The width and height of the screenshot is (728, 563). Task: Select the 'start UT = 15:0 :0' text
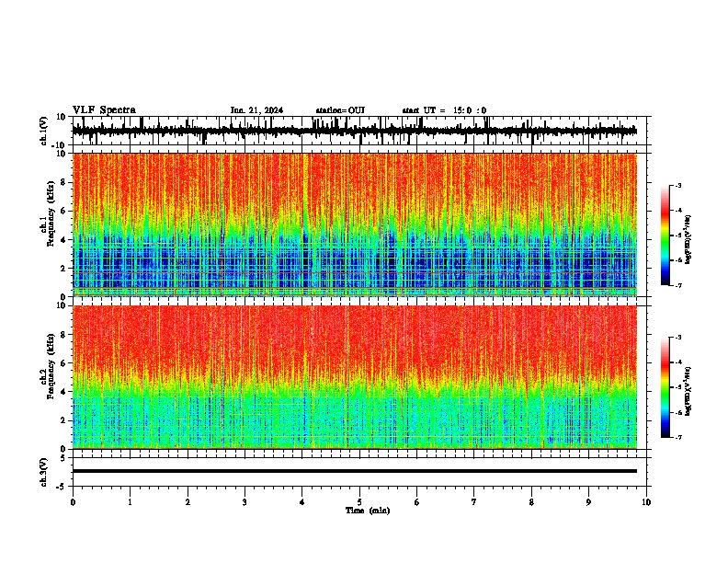(444, 110)
